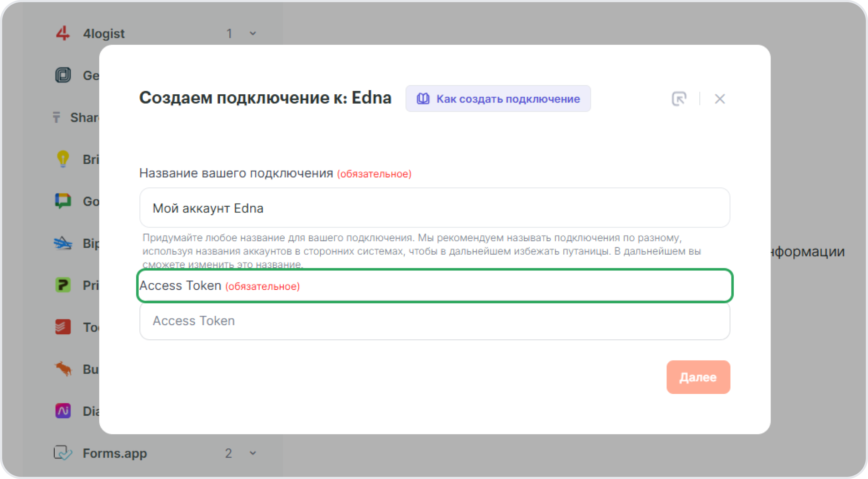Click the connection count '1' beside 4logist
The image size is (868, 479).
pyautogui.click(x=229, y=34)
